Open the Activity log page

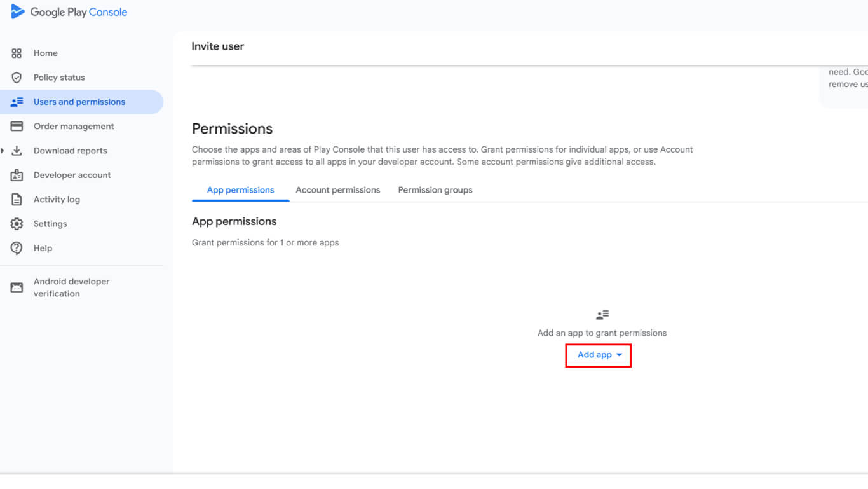[57, 200]
